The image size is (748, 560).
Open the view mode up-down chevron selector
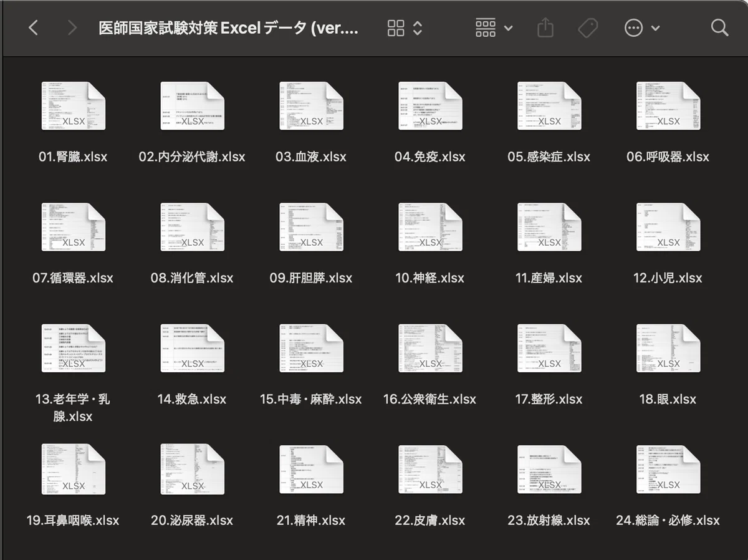(x=418, y=27)
